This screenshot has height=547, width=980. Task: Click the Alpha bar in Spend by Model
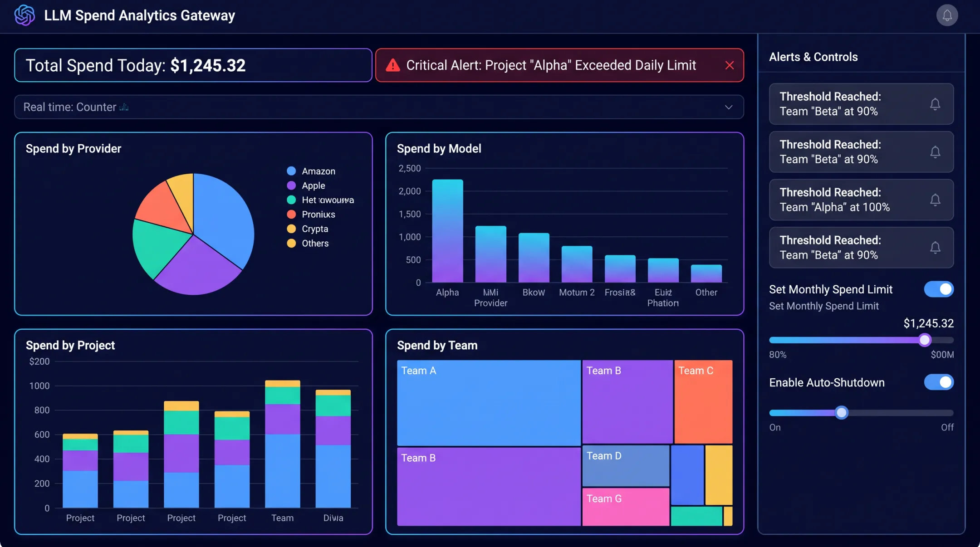coord(447,231)
